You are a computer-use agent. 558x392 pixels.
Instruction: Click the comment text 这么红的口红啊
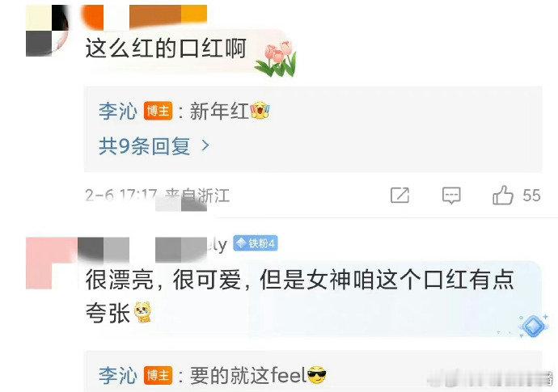click(x=166, y=48)
